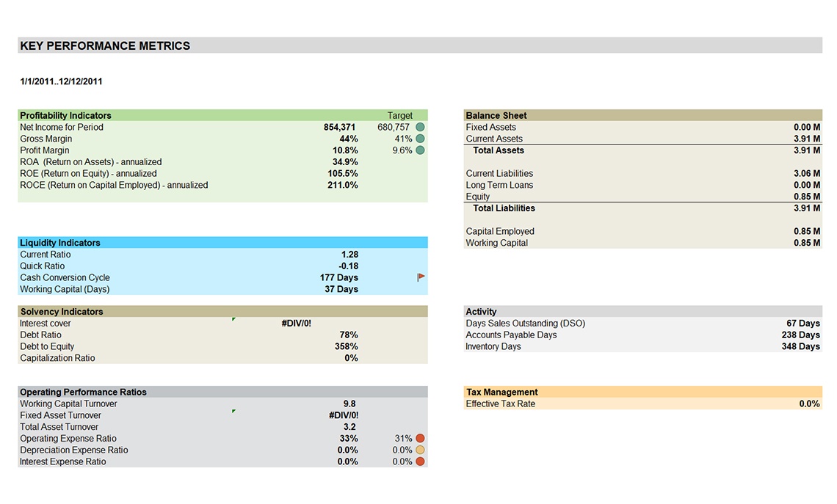Viewport: 837px width, 504px height.
Task: Select Net Income value 854,371
Action: point(339,128)
